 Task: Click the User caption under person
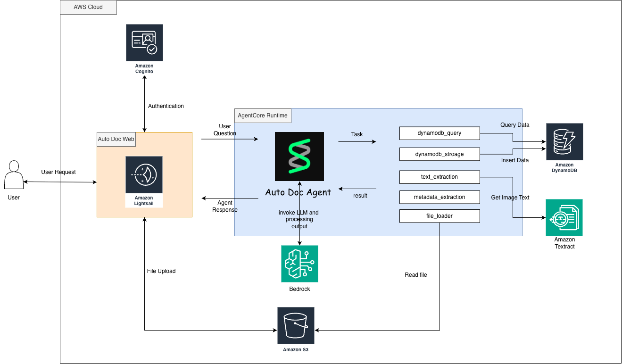pyautogui.click(x=14, y=198)
